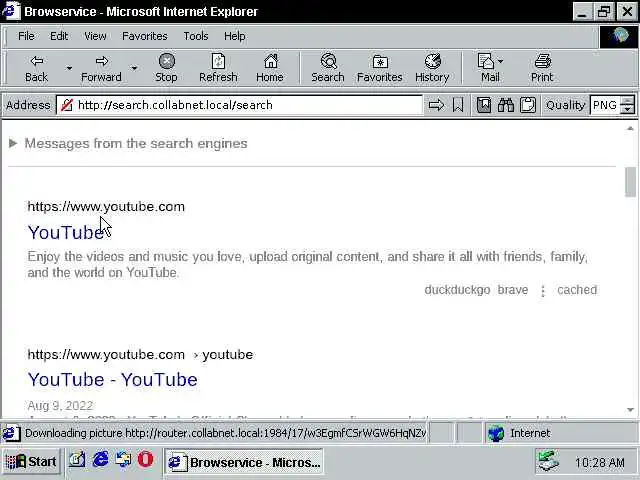Click the network tray icon
Viewport: 640px width, 480px height.
tap(548, 461)
